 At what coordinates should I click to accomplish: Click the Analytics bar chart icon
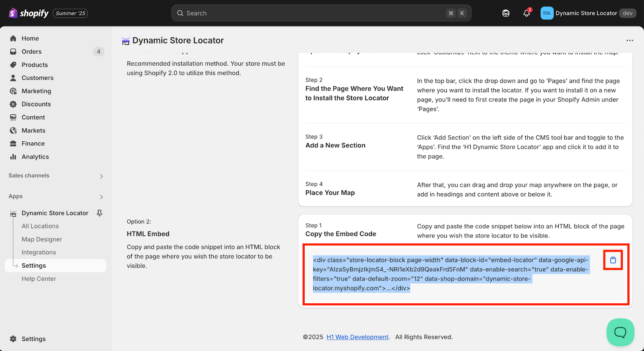(x=13, y=157)
